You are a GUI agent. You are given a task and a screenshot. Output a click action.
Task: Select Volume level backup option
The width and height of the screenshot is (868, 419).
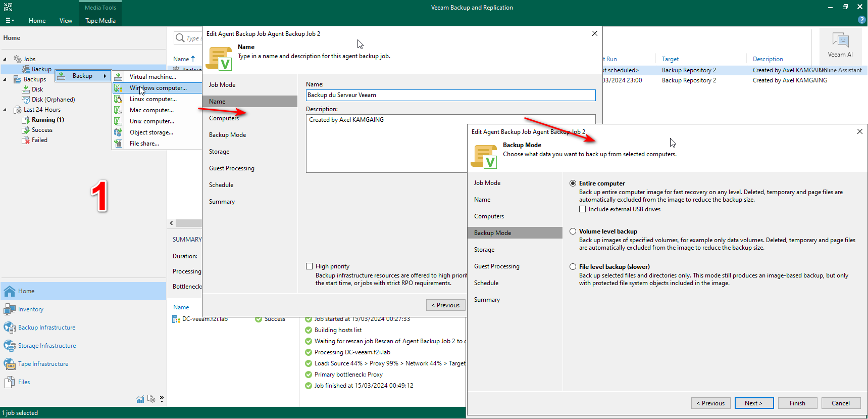[573, 231]
